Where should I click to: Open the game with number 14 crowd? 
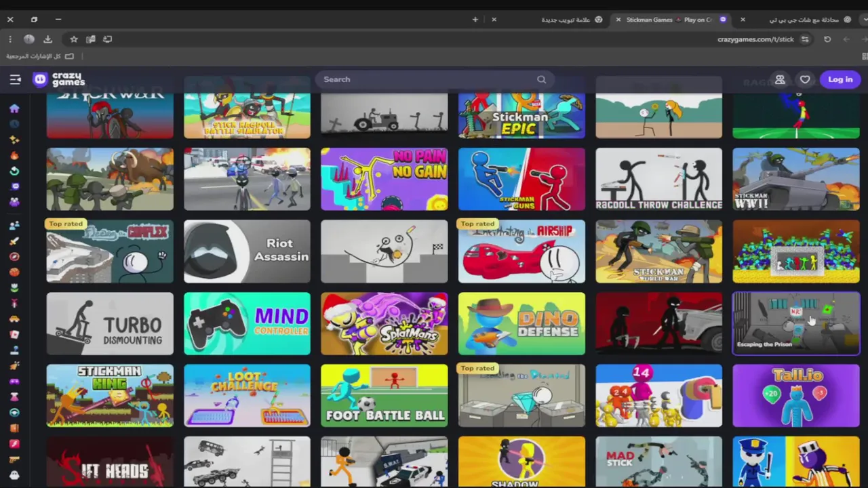click(x=658, y=396)
